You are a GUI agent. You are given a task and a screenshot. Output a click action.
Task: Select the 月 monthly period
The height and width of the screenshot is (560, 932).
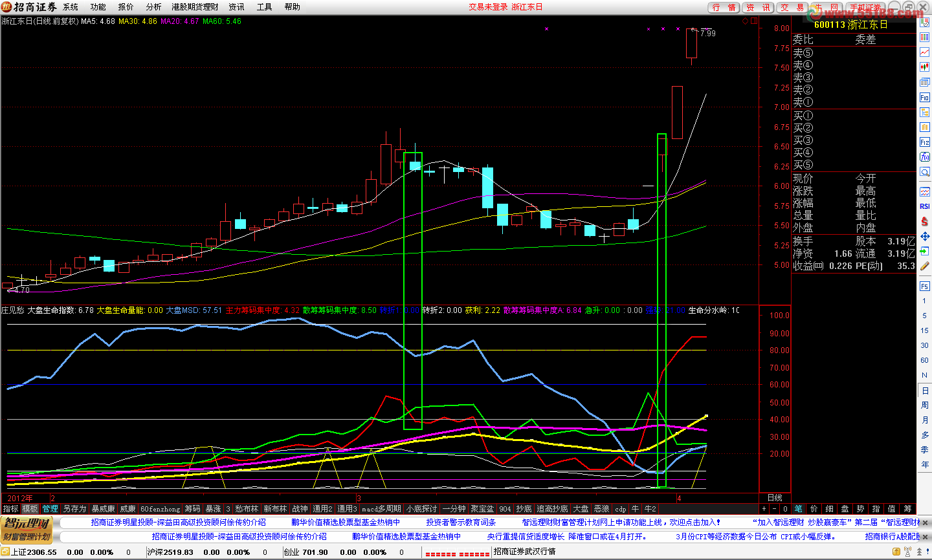point(925,420)
